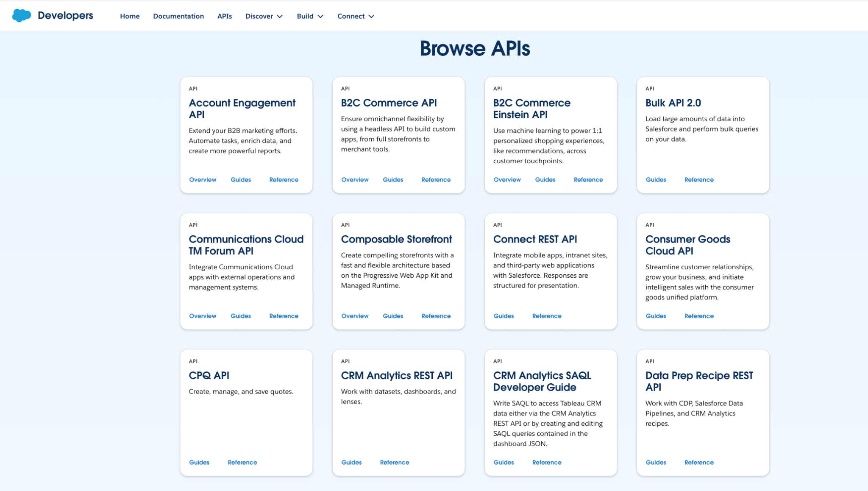
Task: View Data Prep Recipe REST API Guides
Action: 655,462
